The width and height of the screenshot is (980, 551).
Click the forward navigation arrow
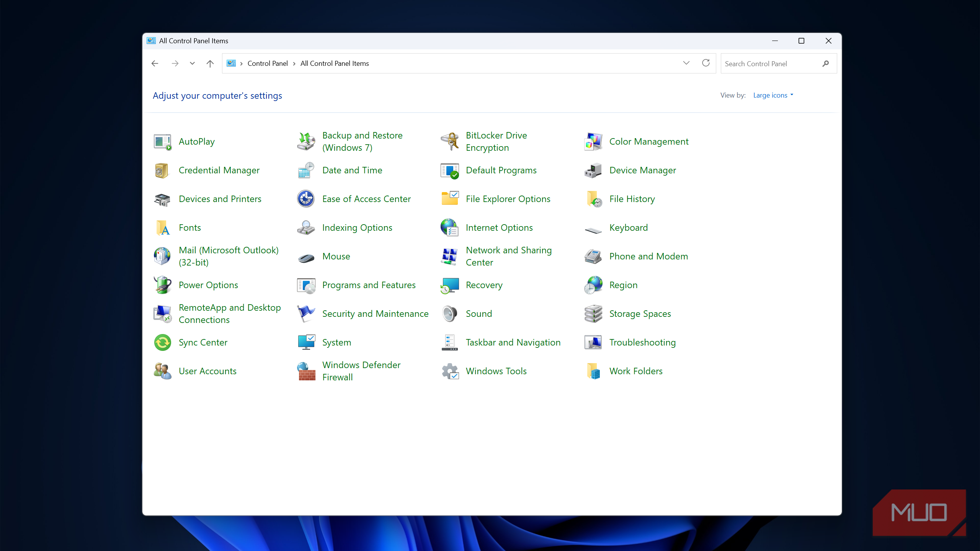(175, 64)
